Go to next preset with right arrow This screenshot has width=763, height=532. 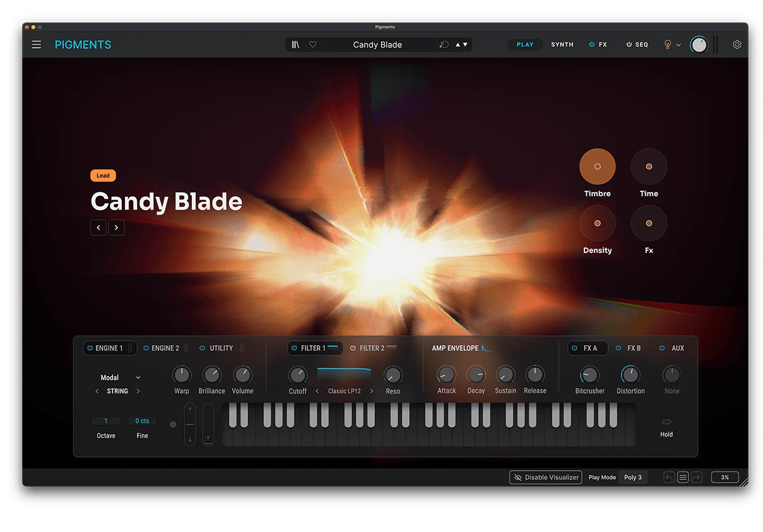(x=116, y=228)
